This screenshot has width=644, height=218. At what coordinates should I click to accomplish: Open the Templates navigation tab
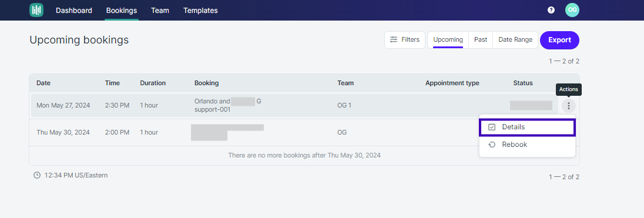click(200, 11)
